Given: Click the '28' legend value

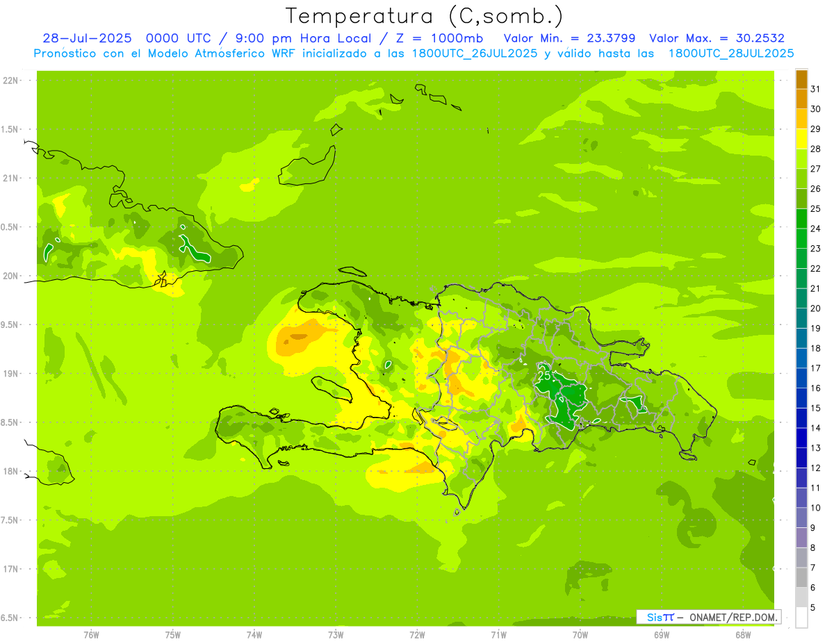Looking at the screenshot, I should coord(816,149).
